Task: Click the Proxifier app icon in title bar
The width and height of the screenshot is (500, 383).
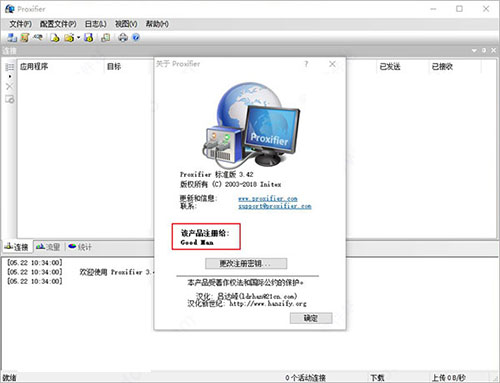Action: pos(10,9)
